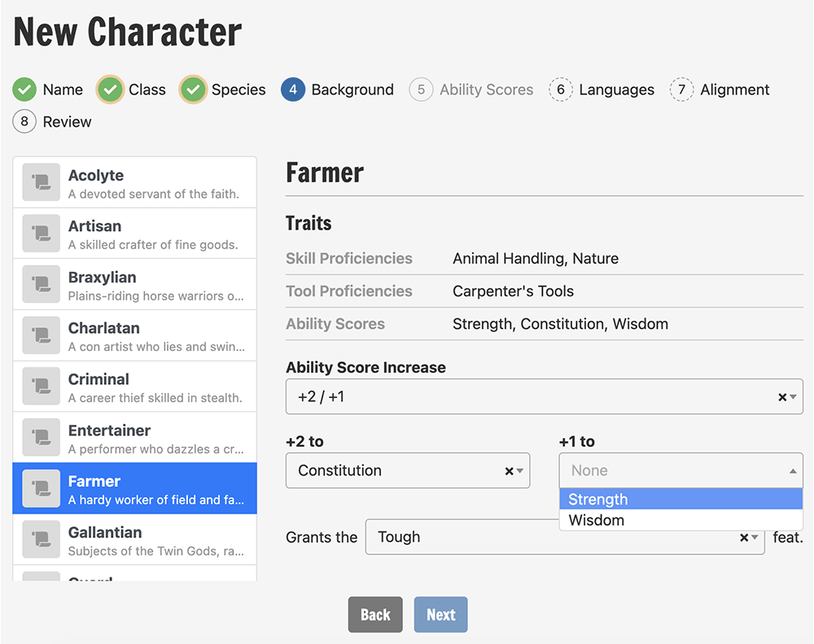The width and height of the screenshot is (814, 644).
Task: Click the Criminal background scroll icon
Action: point(41,386)
